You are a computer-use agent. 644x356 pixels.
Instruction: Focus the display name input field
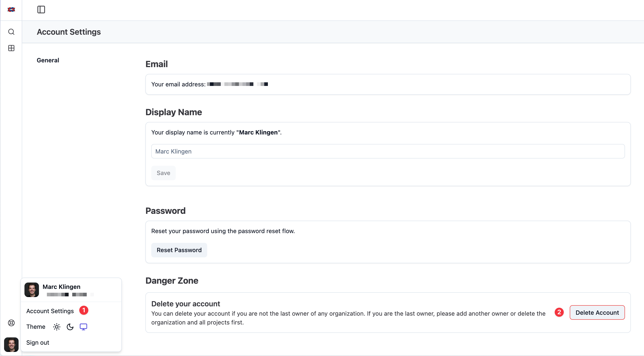pos(388,151)
